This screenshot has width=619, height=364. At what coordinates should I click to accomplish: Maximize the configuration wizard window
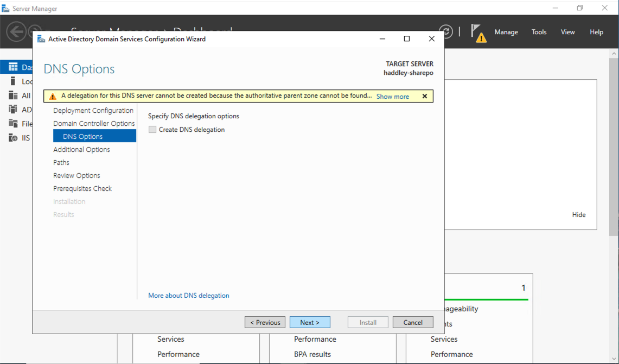pos(407,39)
